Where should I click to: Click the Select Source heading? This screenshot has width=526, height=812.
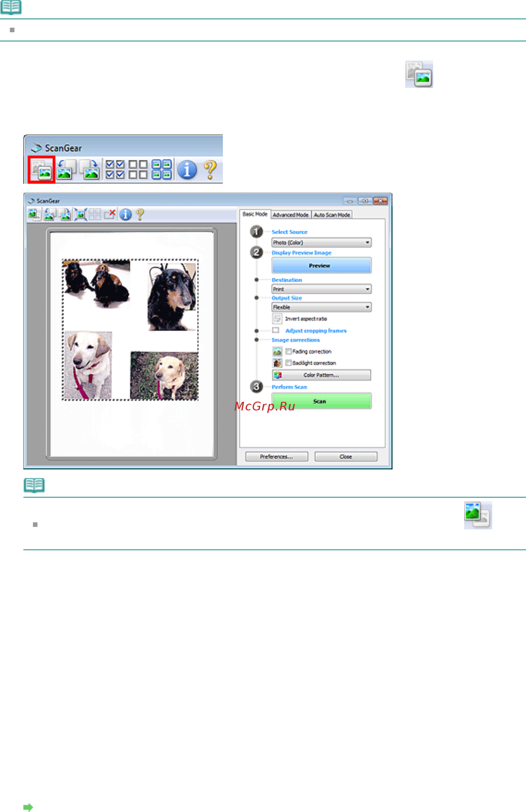tap(290, 232)
